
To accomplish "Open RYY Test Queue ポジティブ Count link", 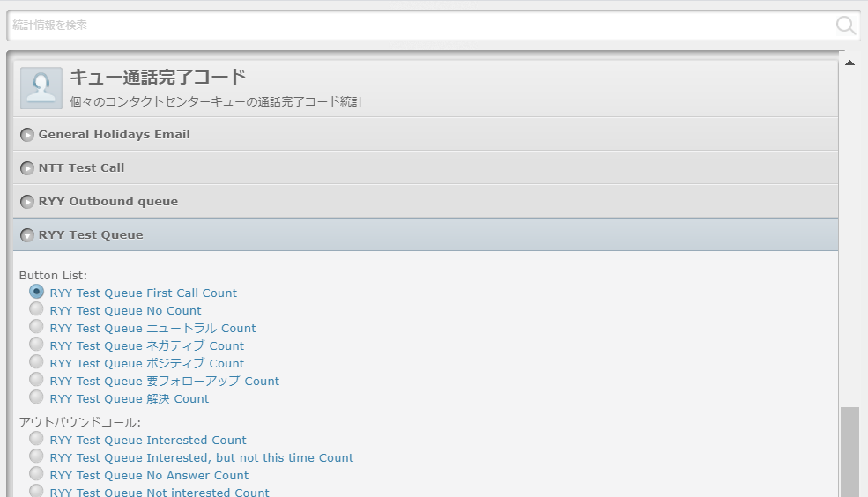I will click(x=146, y=364).
